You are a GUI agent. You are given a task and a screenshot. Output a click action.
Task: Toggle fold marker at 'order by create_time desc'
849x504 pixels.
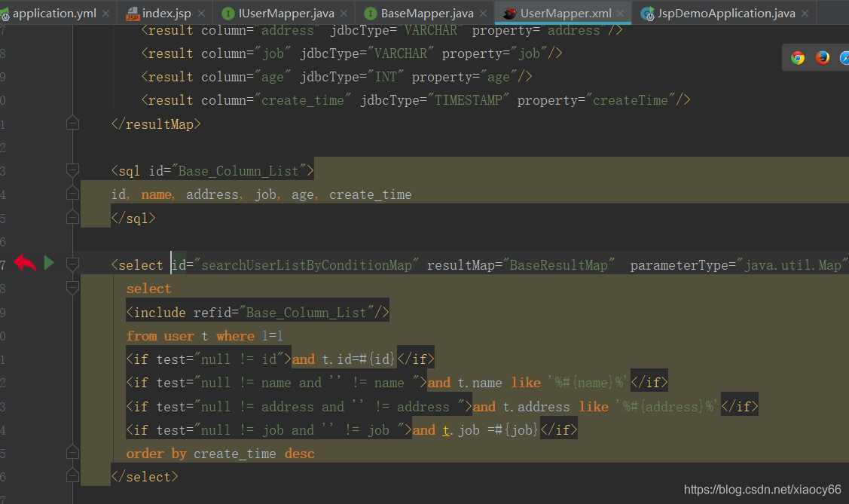(x=72, y=452)
